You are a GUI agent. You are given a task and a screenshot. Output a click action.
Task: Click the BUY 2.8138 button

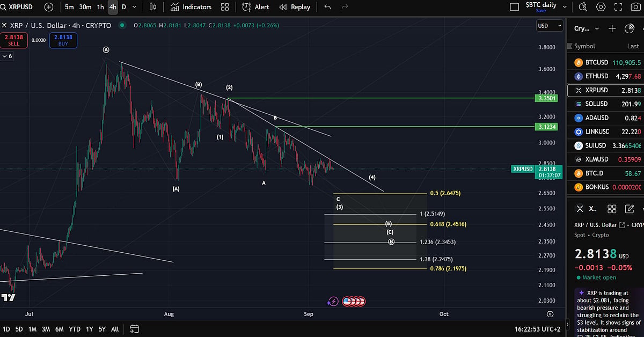[x=63, y=40]
